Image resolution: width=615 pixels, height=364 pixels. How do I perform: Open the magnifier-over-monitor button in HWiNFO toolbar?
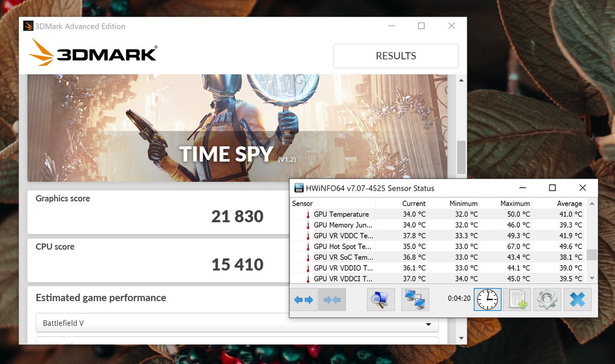pyautogui.click(x=381, y=300)
